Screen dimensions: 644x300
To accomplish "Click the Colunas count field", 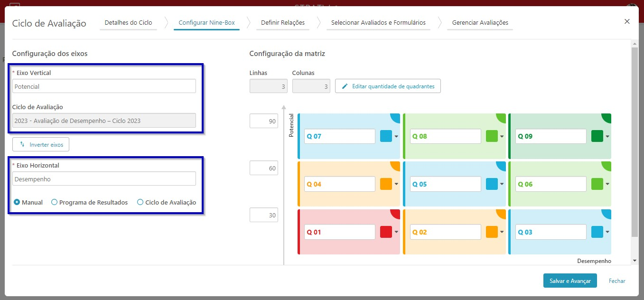I will tap(311, 86).
